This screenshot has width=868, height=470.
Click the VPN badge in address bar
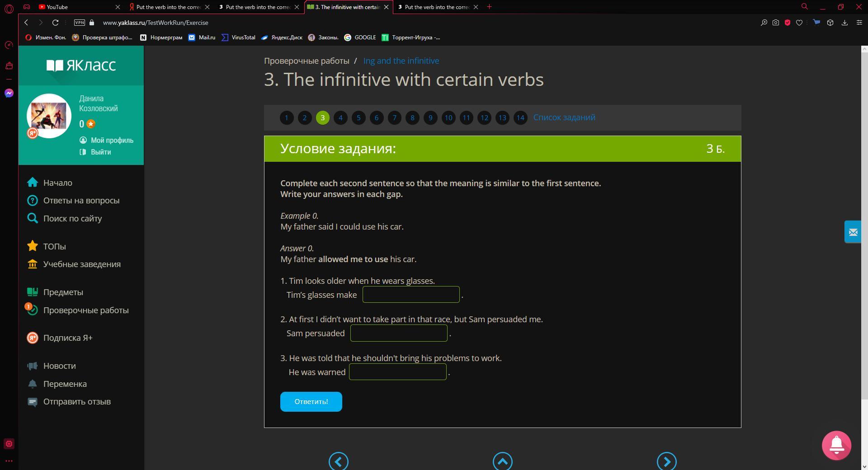[x=80, y=23]
